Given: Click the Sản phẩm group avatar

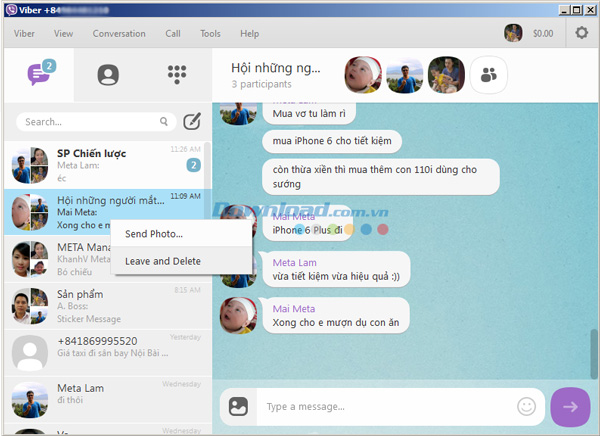Looking at the screenshot, I should [30, 306].
